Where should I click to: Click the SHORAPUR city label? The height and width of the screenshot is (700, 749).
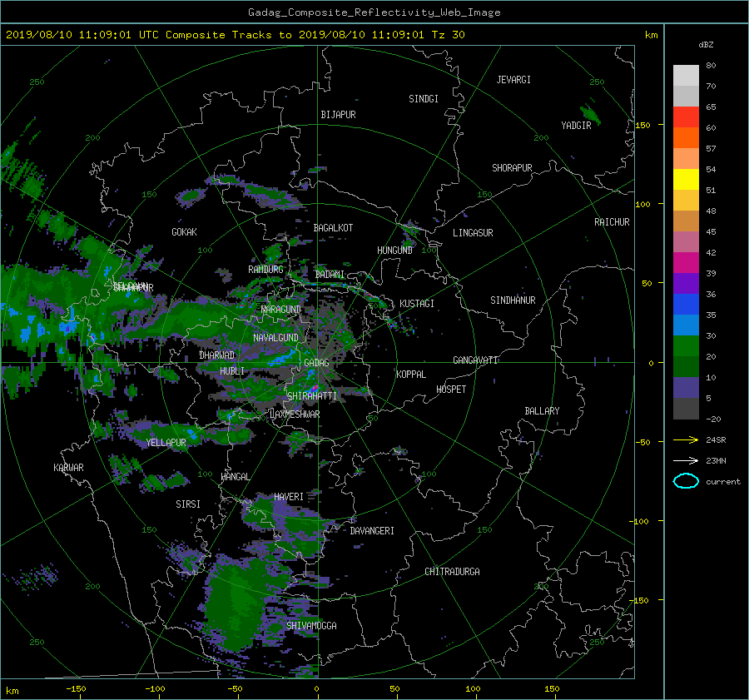pos(512,168)
